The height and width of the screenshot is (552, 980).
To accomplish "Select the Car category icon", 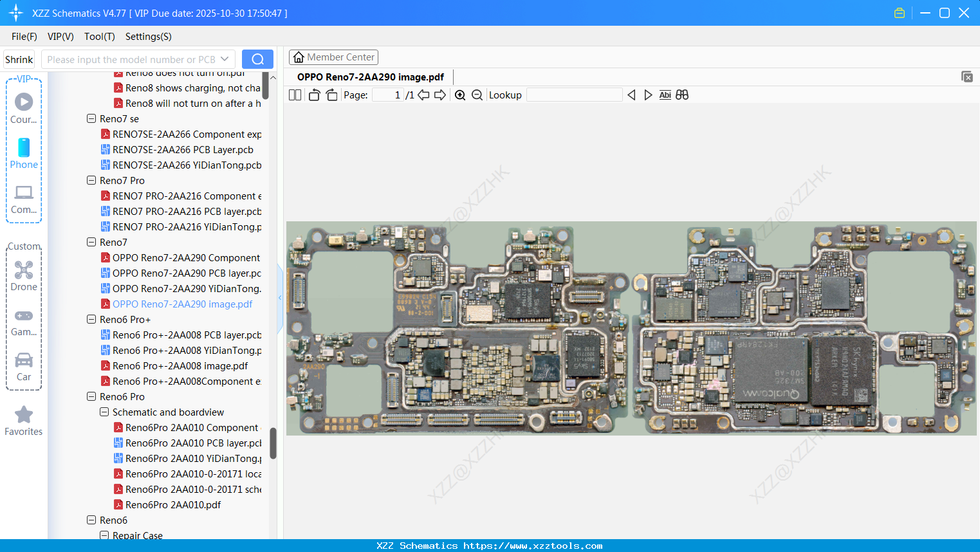I will [x=24, y=366].
